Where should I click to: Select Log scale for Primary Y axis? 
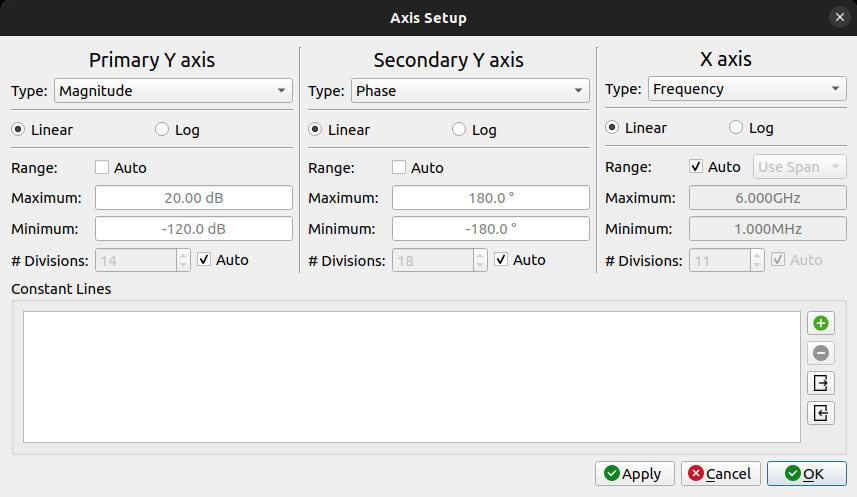[x=162, y=130]
